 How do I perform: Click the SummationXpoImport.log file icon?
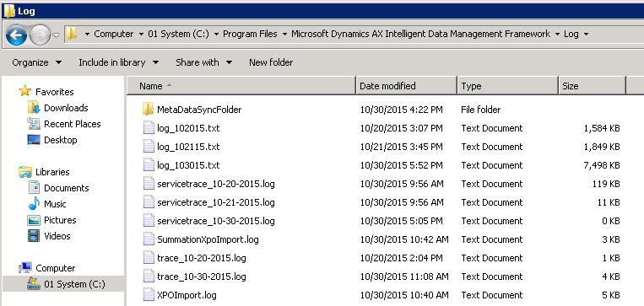(149, 239)
